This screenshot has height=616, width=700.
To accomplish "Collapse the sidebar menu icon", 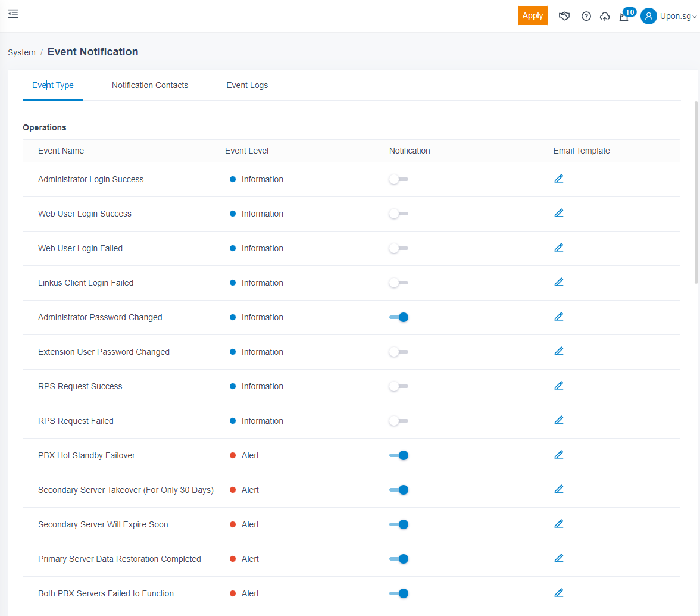I will 13,14.
